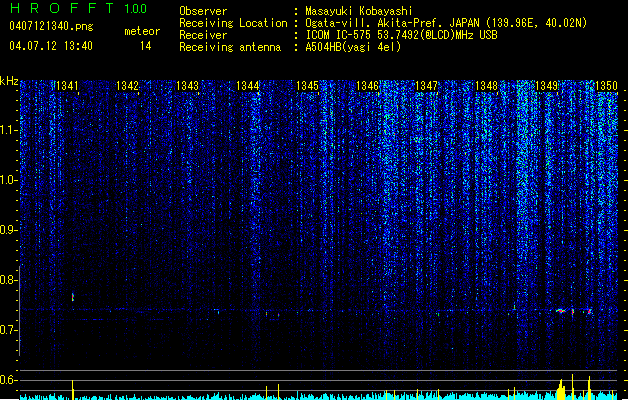Click the kHz axis unit label
Viewport: 629px width, 400px height.
pyautogui.click(x=9, y=81)
